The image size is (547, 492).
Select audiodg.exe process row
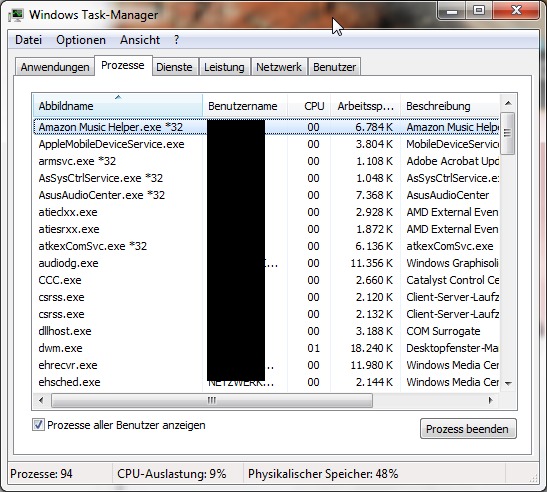(x=266, y=263)
